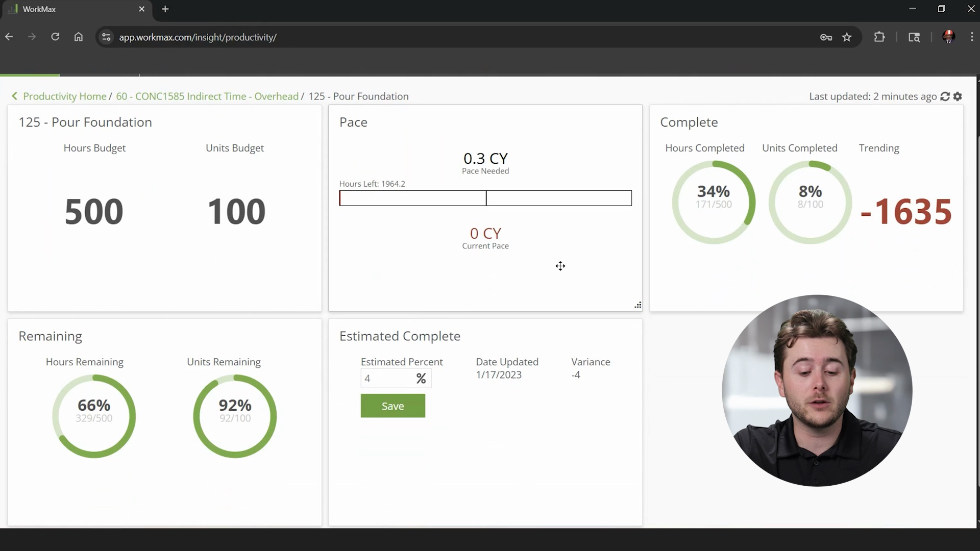The width and height of the screenshot is (980, 551).
Task: Open site information icon beside the URL
Action: pyautogui.click(x=106, y=37)
